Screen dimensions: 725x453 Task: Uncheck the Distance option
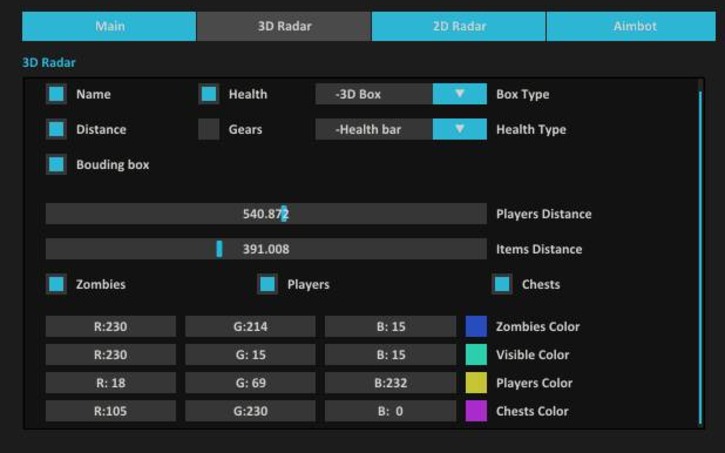pos(56,129)
